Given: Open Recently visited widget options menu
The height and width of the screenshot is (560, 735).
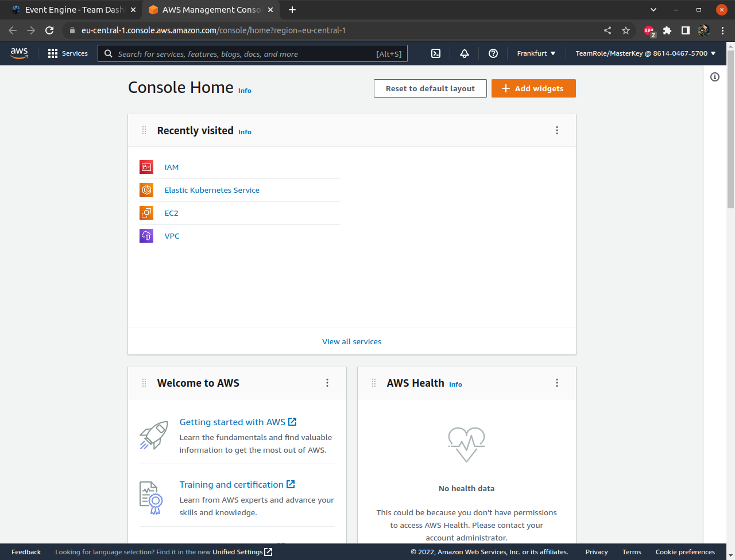Looking at the screenshot, I should click(x=557, y=130).
